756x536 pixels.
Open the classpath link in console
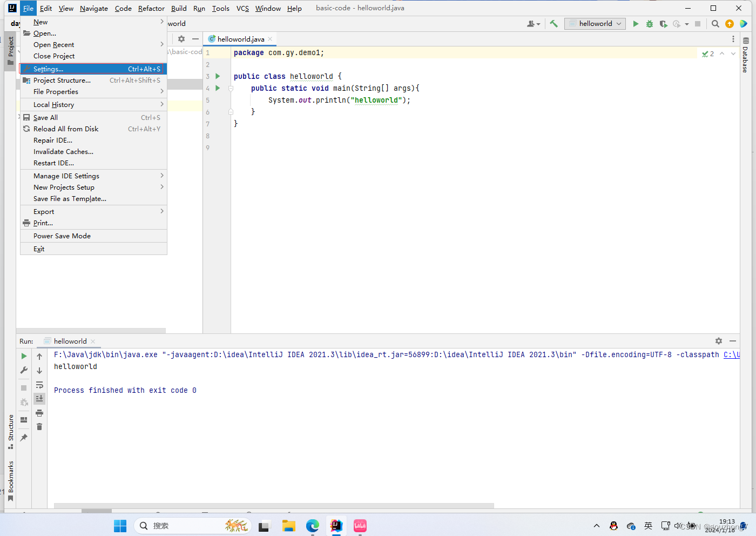tap(732, 355)
